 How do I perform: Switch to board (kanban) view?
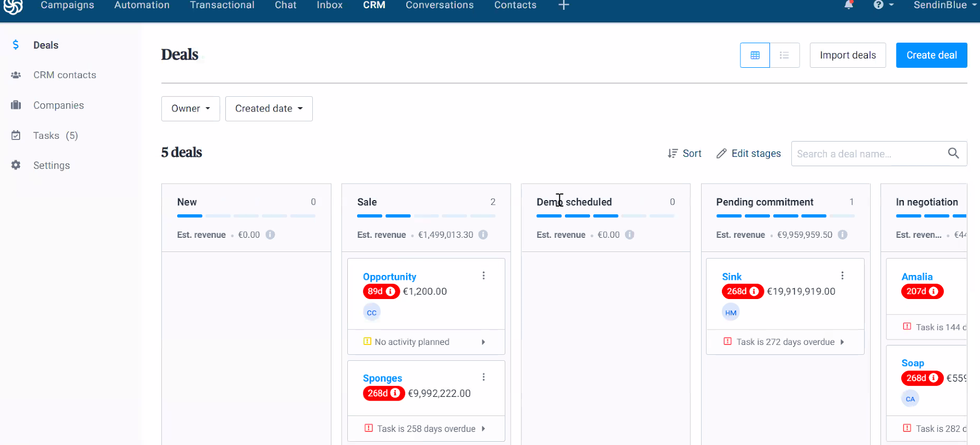tap(755, 55)
